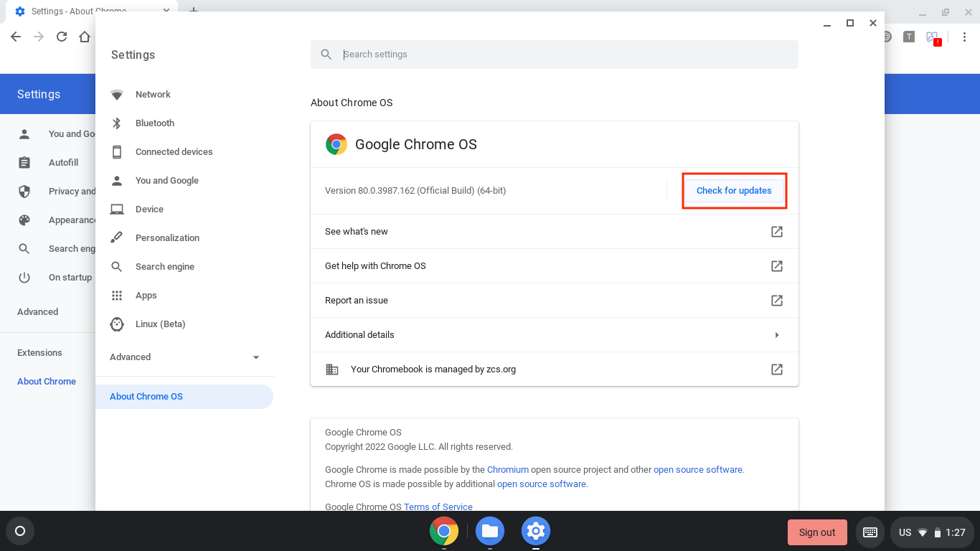This screenshot has height=551, width=980.
Task: Open Files app from the shelf
Action: (490, 532)
